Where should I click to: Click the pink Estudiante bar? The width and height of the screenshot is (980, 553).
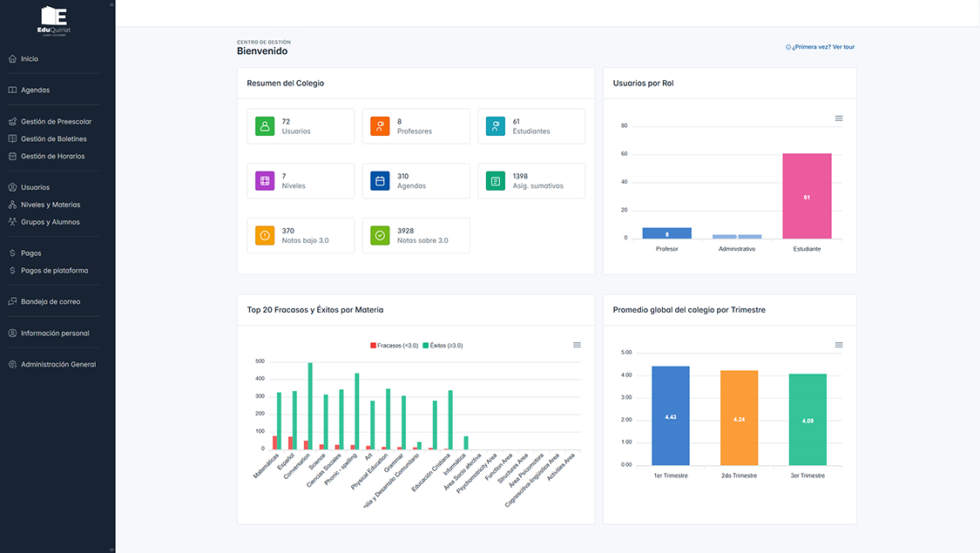point(807,196)
